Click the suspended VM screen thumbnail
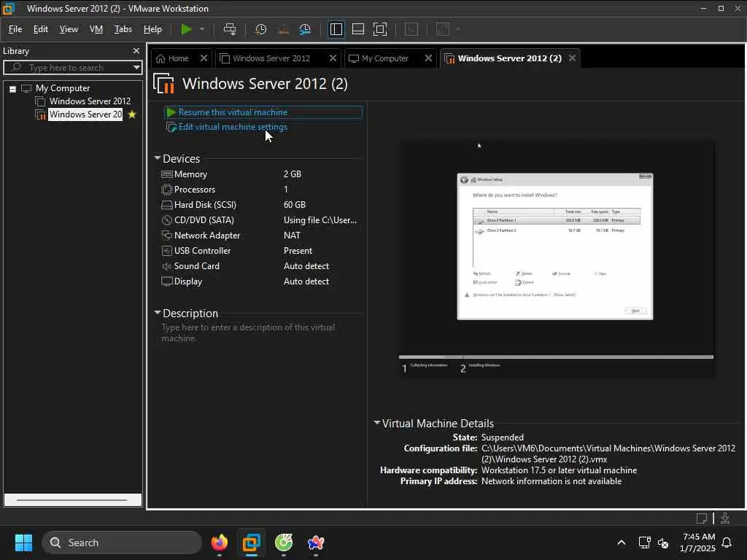 557,259
